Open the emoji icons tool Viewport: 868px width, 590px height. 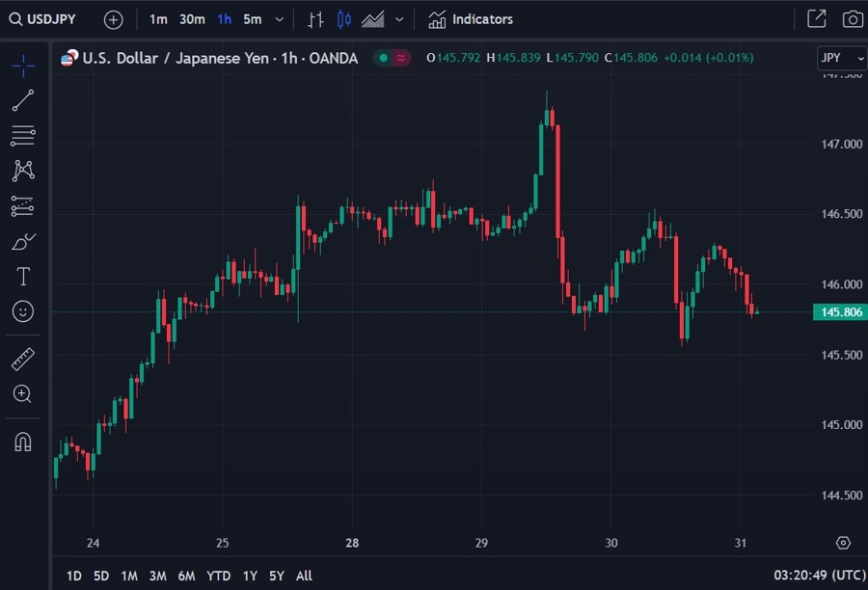click(23, 311)
